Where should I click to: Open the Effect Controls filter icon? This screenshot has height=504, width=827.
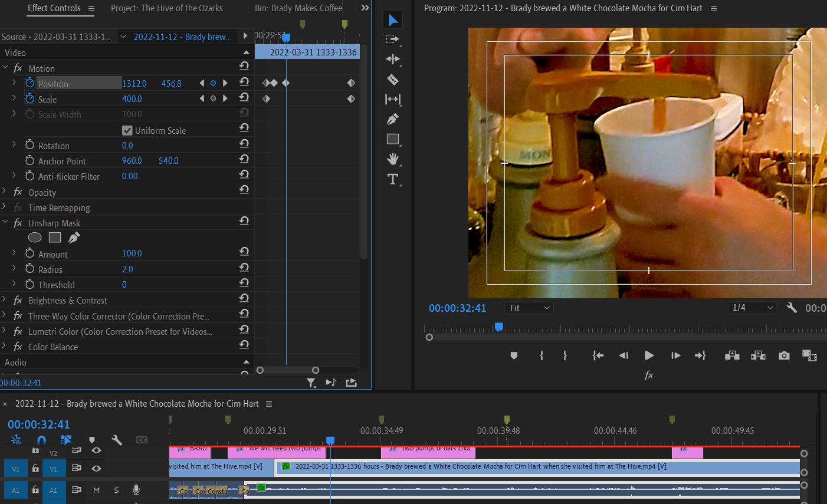click(x=311, y=383)
